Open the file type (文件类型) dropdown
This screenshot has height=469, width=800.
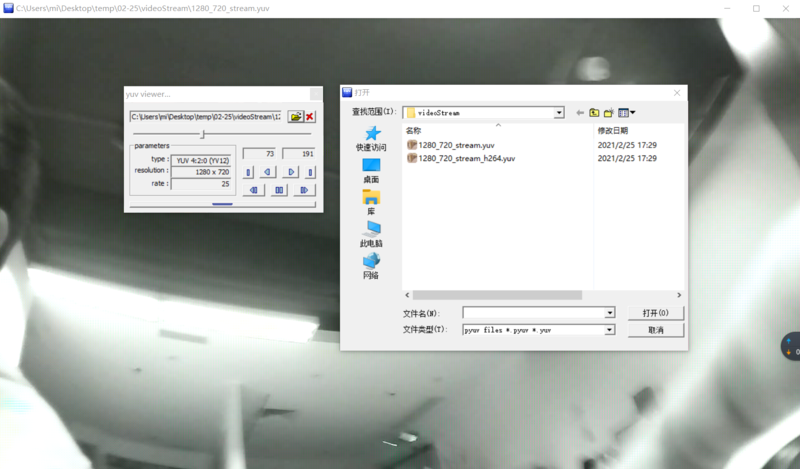(610, 329)
